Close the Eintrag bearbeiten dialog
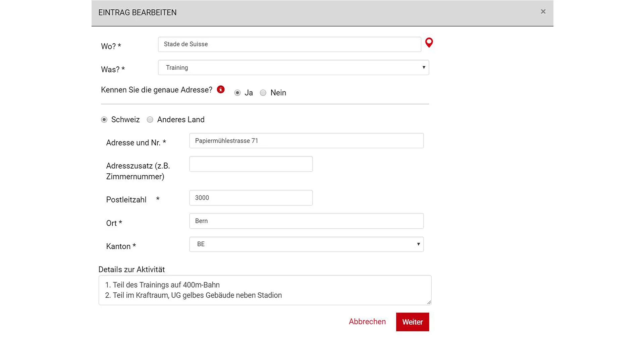The image size is (644, 362). pyautogui.click(x=543, y=12)
